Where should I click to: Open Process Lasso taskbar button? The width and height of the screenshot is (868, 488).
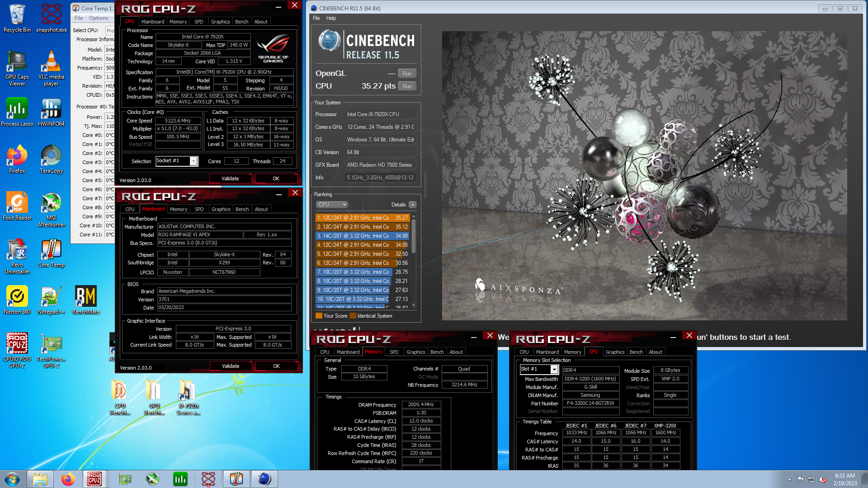click(180, 479)
